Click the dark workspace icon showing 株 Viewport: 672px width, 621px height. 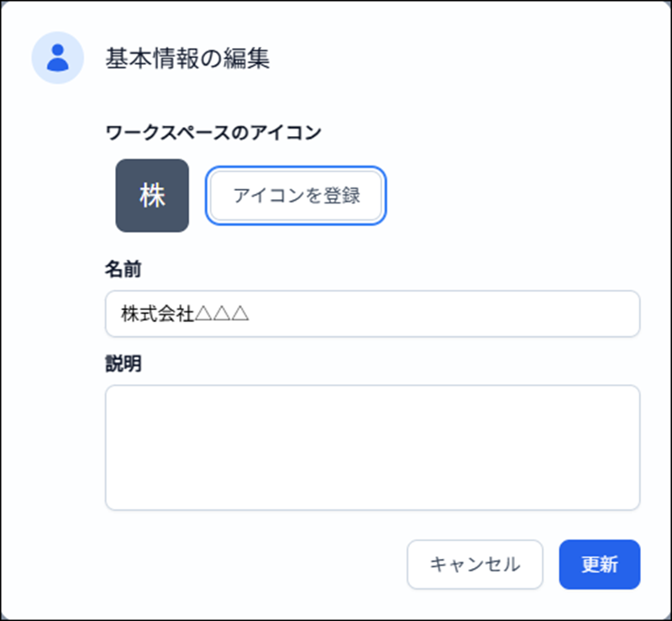[152, 195]
